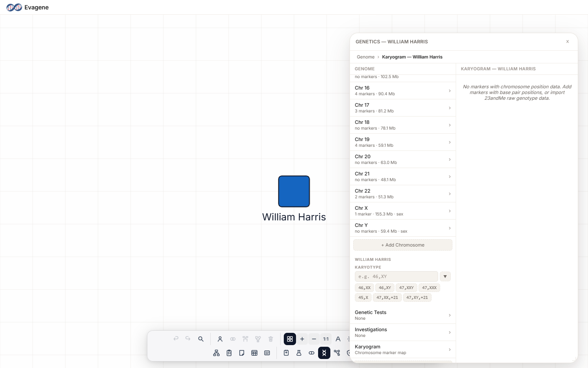Open the table view icon
588x368 pixels.
coord(254,353)
